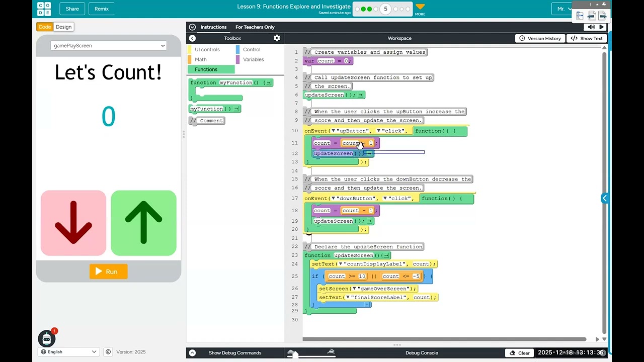The image size is (644, 362).
Task: Collapse the Instructions panel chevron
Action: click(192, 27)
